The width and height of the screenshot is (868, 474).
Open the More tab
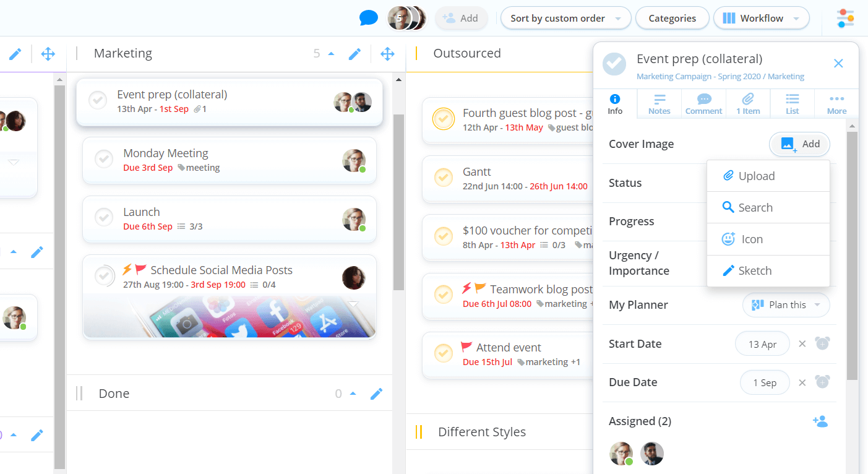[836, 105]
